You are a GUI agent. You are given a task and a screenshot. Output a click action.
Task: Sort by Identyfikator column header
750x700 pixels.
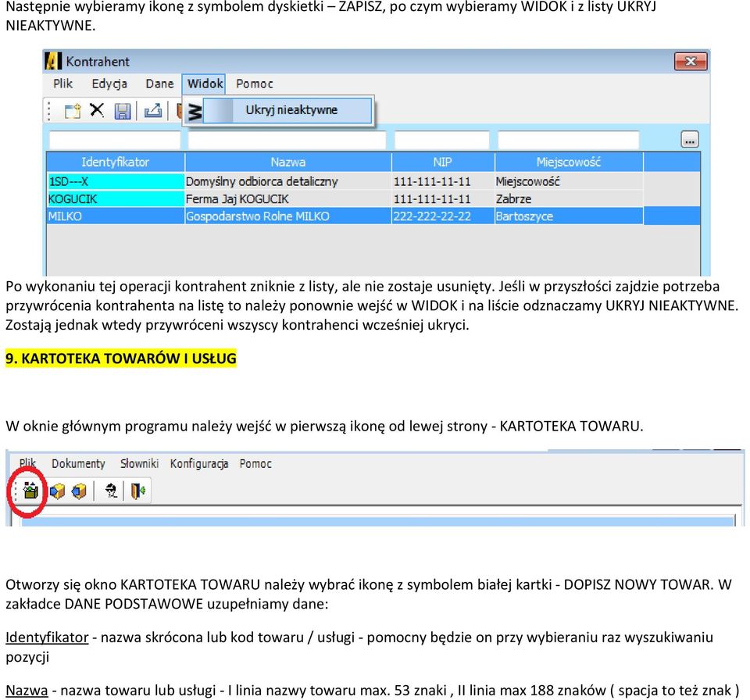[116, 162]
